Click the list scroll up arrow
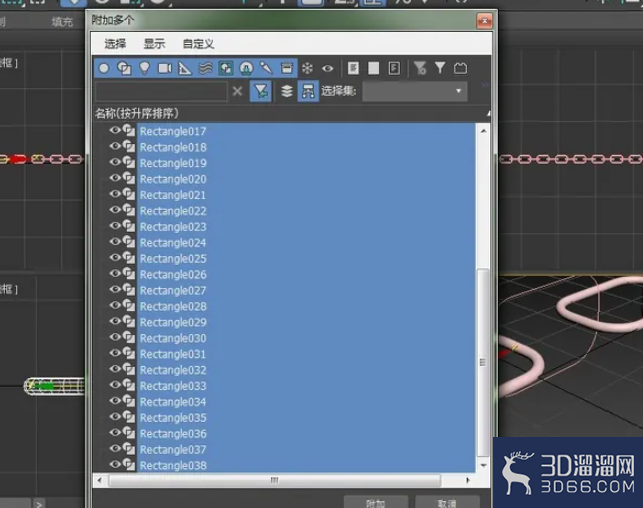643x508 pixels. click(x=483, y=131)
